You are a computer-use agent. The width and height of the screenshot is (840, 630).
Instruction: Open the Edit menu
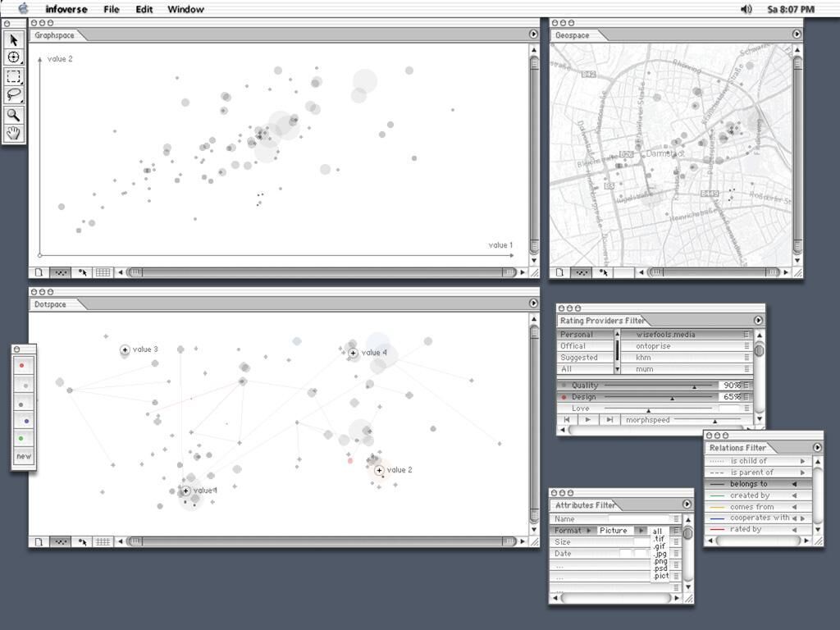coord(144,9)
